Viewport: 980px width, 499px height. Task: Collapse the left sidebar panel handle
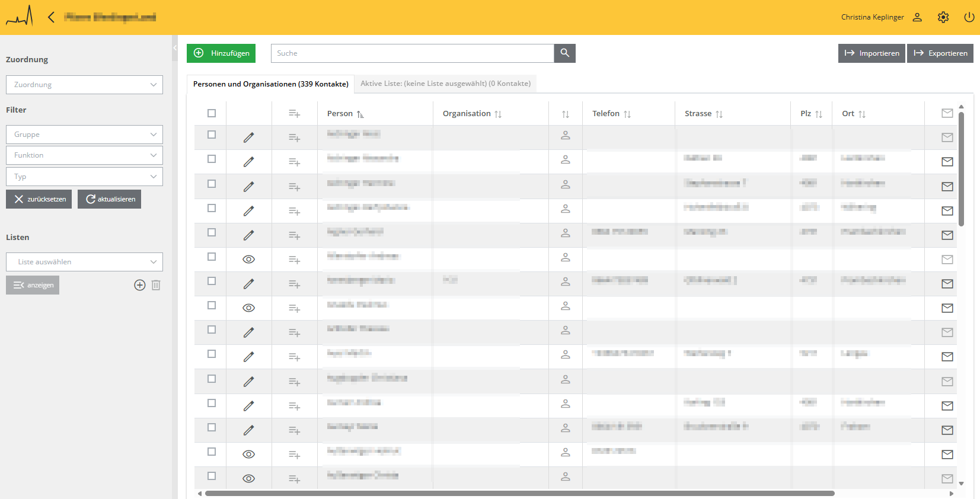pos(175,47)
